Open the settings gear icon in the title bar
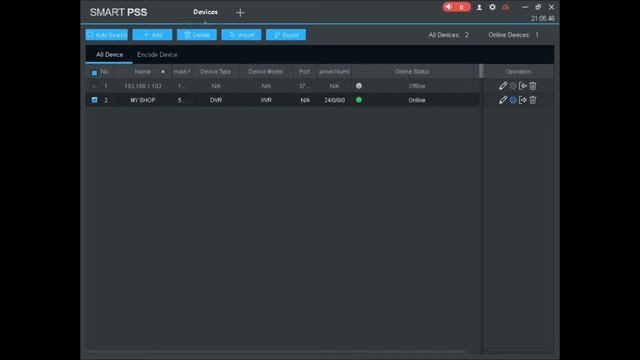 492,7
